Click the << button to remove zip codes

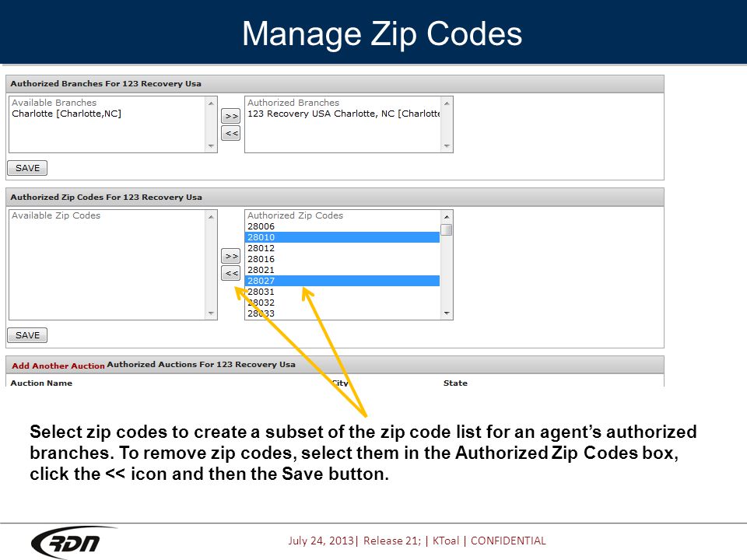pos(230,273)
